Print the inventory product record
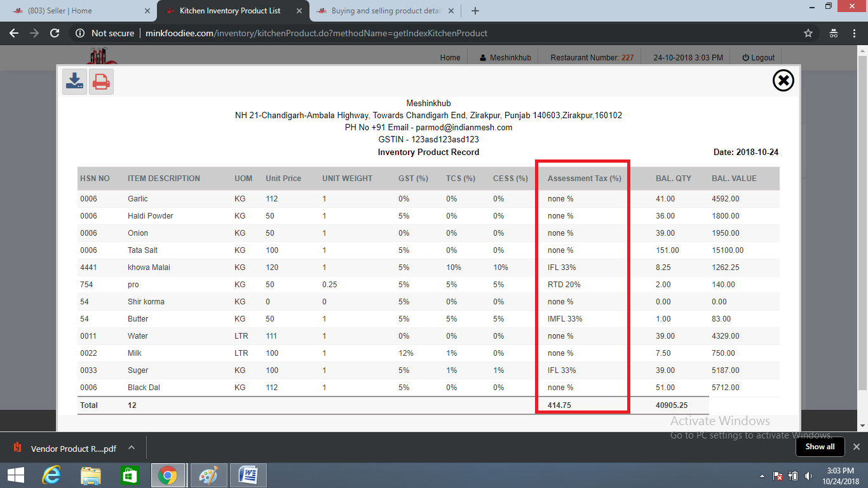Image resolution: width=868 pixels, height=488 pixels. point(101,81)
